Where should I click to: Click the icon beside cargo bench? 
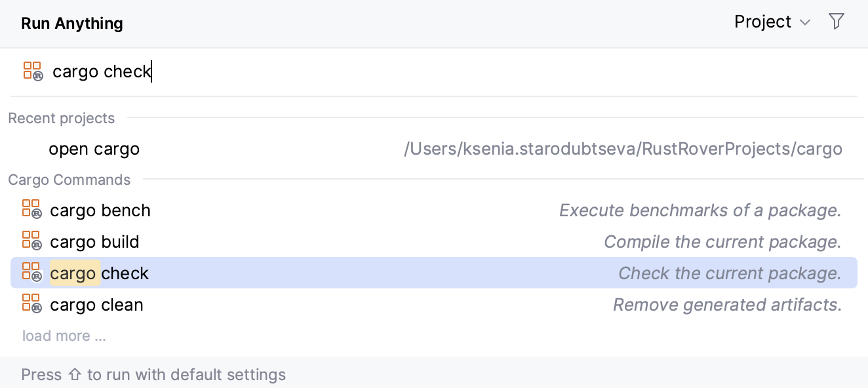pos(31,210)
